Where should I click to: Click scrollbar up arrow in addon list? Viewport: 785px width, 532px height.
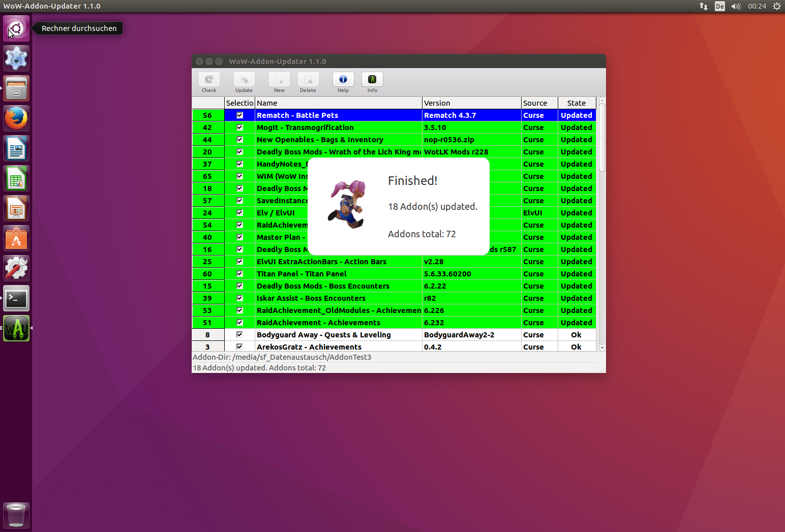click(602, 100)
